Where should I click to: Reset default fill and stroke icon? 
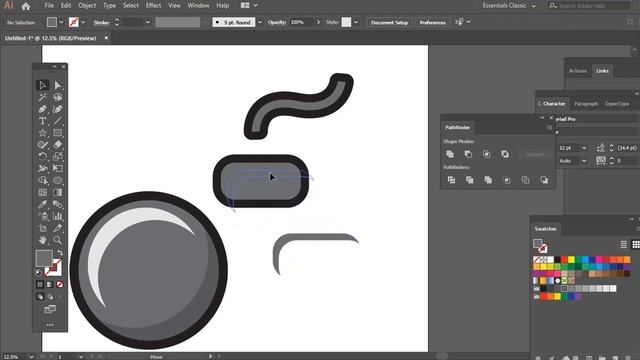39,273
